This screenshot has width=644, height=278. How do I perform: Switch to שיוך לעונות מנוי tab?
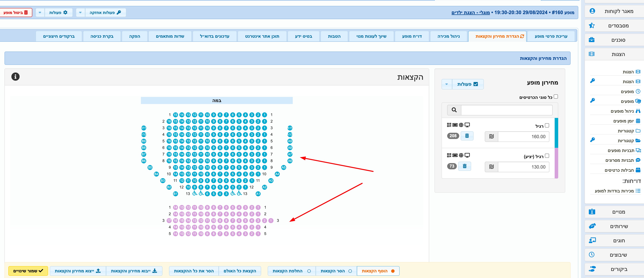371,36
